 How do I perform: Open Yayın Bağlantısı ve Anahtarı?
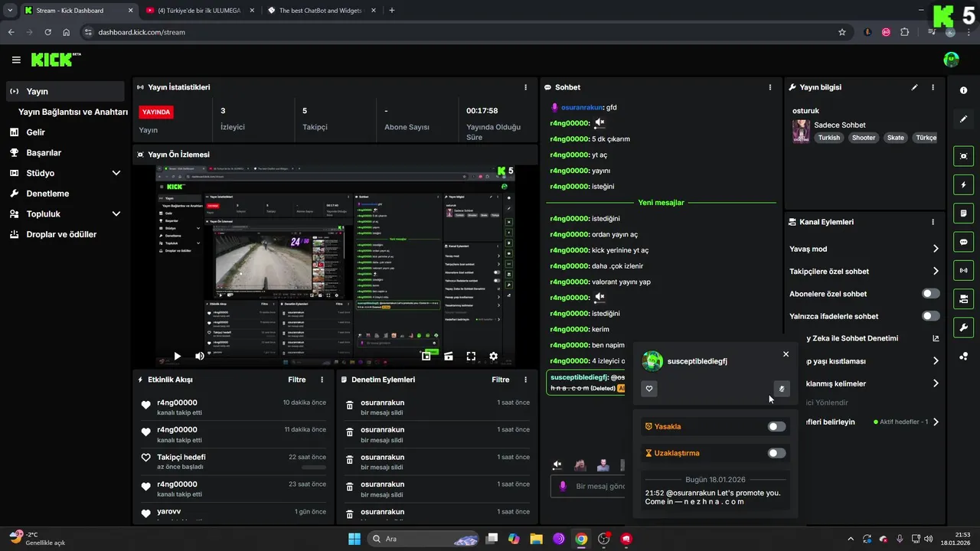click(73, 112)
